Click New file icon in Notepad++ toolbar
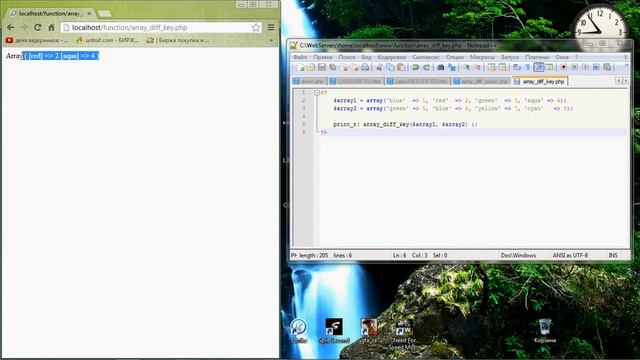 coord(300,67)
